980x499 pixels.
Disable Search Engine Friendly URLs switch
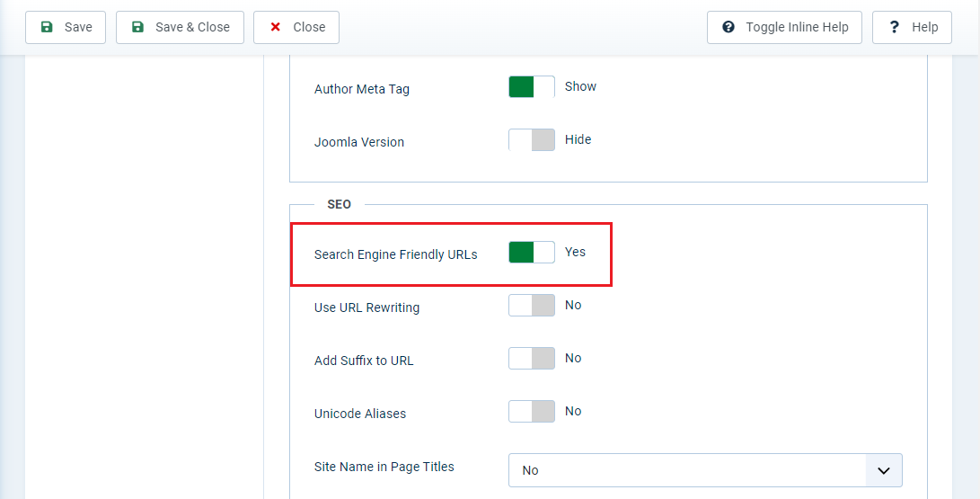coord(531,252)
